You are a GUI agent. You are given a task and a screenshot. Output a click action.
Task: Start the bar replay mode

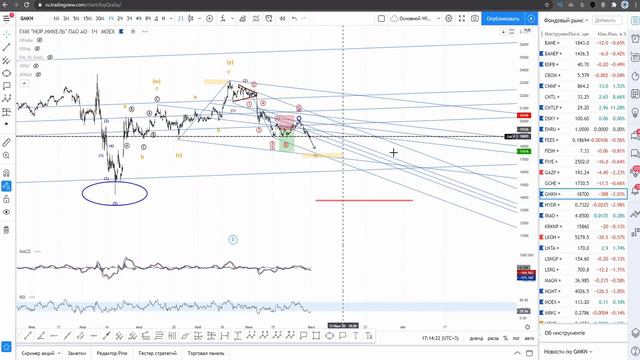tap(282, 18)
